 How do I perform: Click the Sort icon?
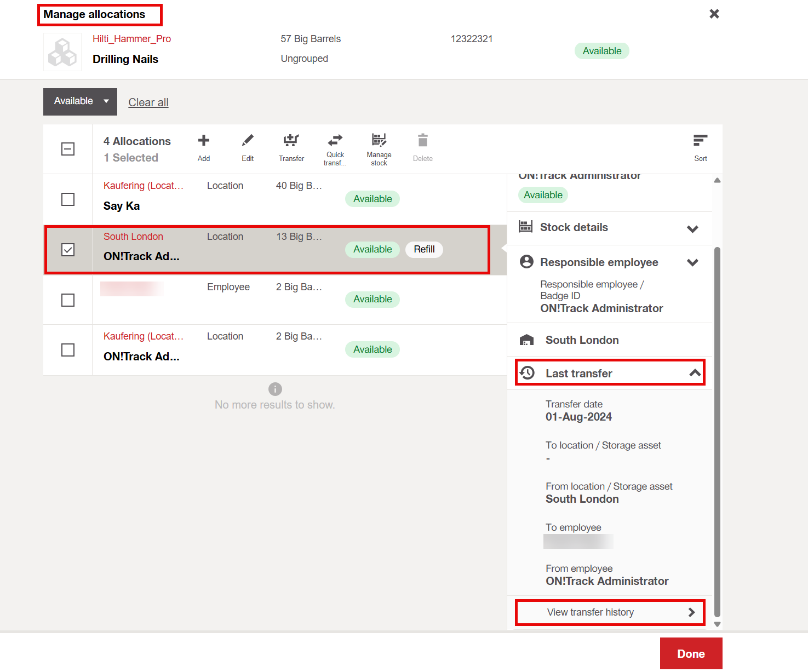click(700, 141)
